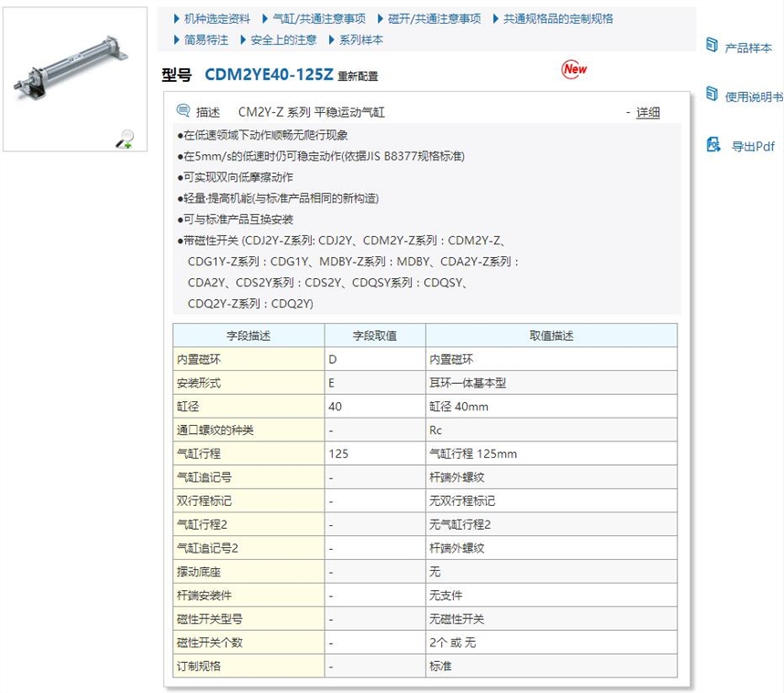Click the 使用说明书 text link

click(x=754, y=97)
